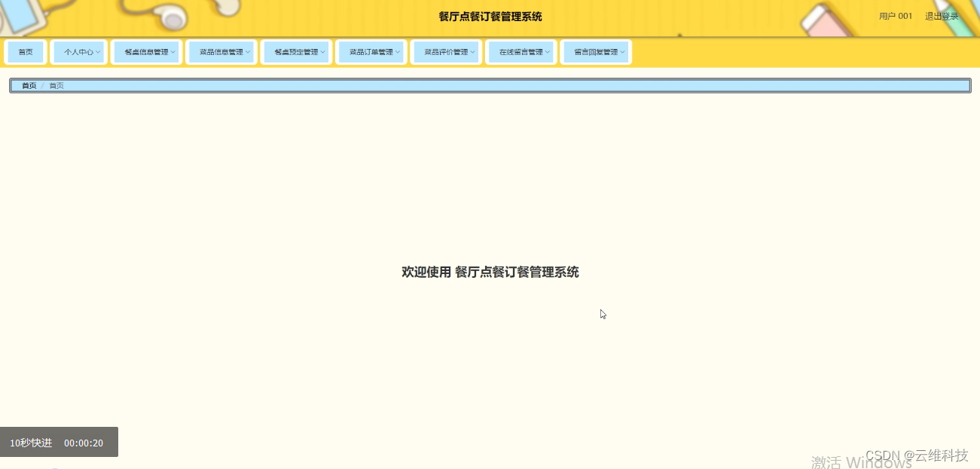Screen dimensions: 980x469
Task: Expand the 菜品评价管理 dropdown menu
Action: 446,53
